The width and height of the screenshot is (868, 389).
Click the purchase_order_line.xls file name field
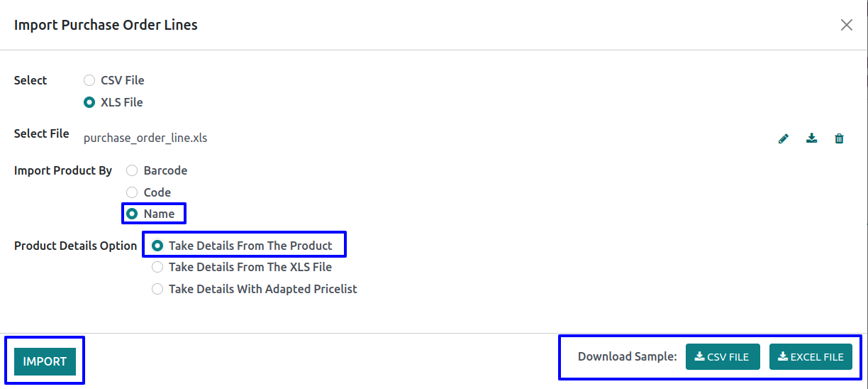(x=145, y=138)
